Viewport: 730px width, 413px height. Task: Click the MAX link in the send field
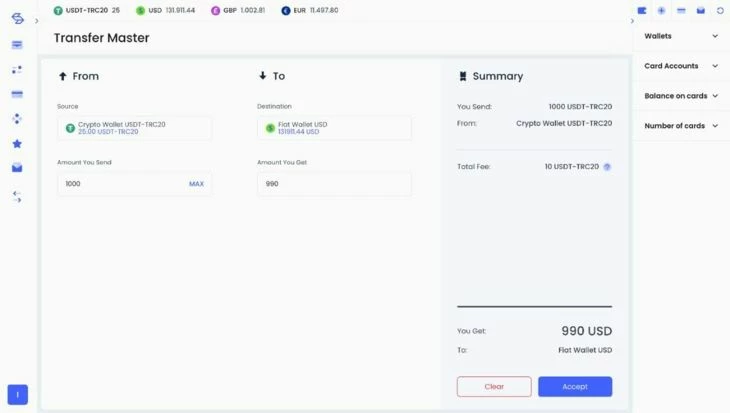(196, 184)
